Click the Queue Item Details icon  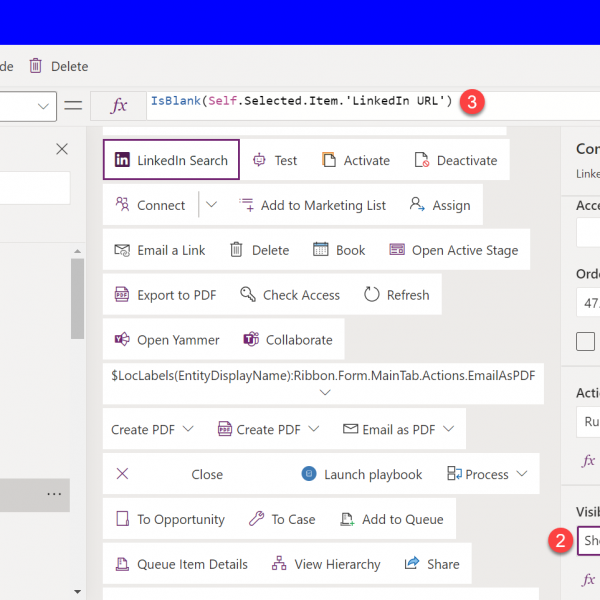(122, 564)
